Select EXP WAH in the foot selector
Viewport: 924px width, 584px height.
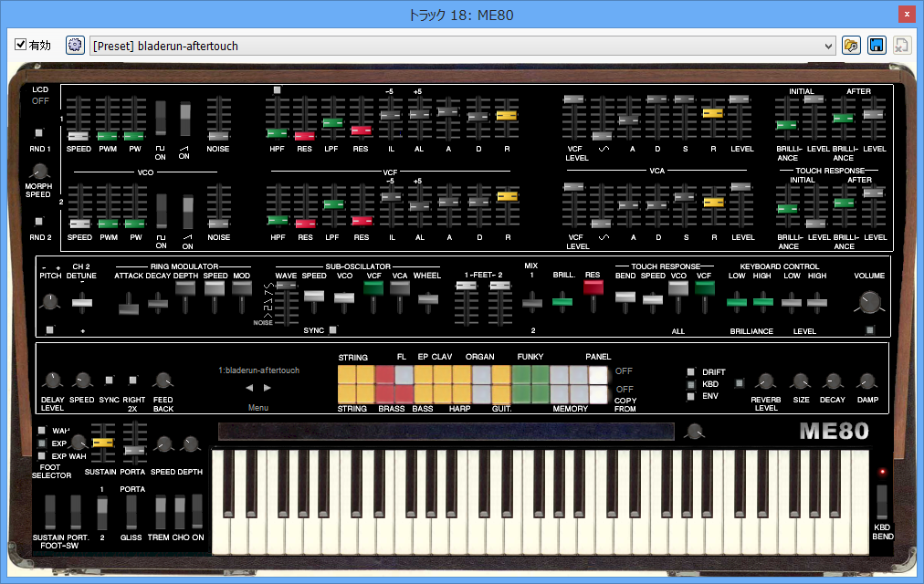(x=42, y=455)
